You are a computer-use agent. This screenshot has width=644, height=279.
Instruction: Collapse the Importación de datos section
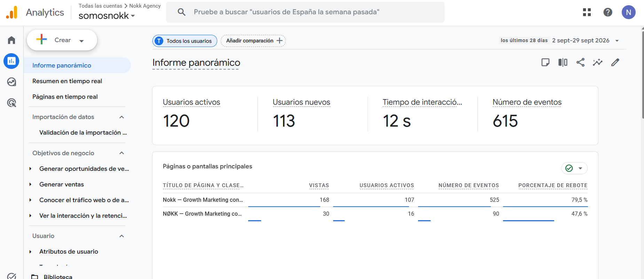[x=121, y=117]
